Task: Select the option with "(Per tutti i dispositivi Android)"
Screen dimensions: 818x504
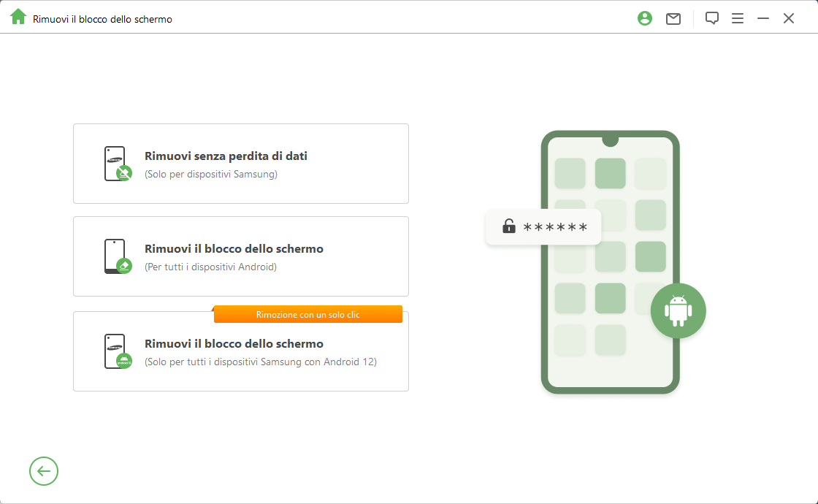Action: [x=241, y=256]
